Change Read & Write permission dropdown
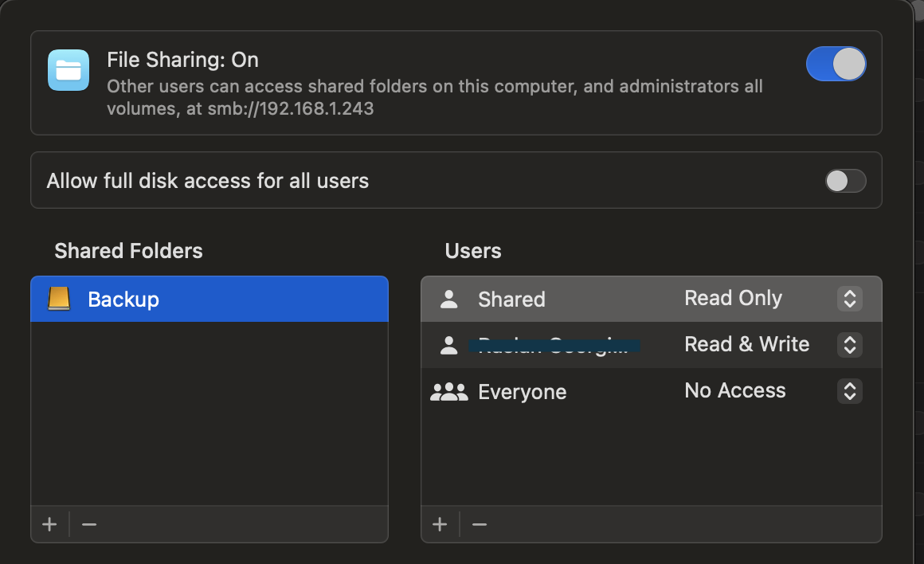 [x=850, y=345]
